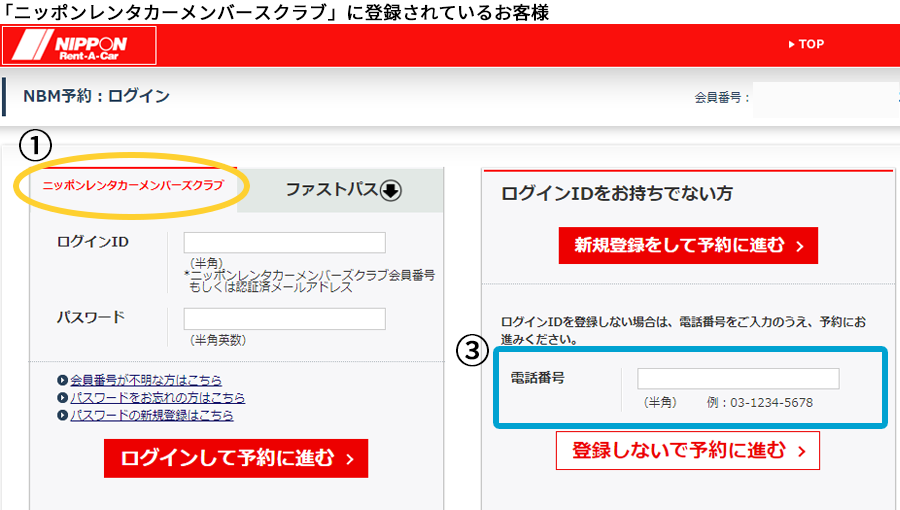Select the ニッポンレンタカーメンバーズクラブ tab
The height and width of the screenshot is (510, 900).
click(x=133, y=185)
